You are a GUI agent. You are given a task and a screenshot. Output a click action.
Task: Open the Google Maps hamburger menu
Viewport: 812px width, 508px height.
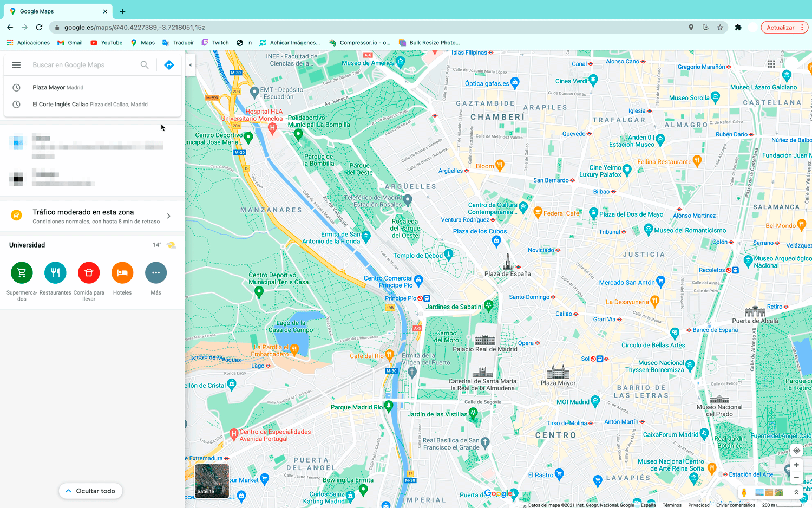pyautogui.click(x=16, y=65)
